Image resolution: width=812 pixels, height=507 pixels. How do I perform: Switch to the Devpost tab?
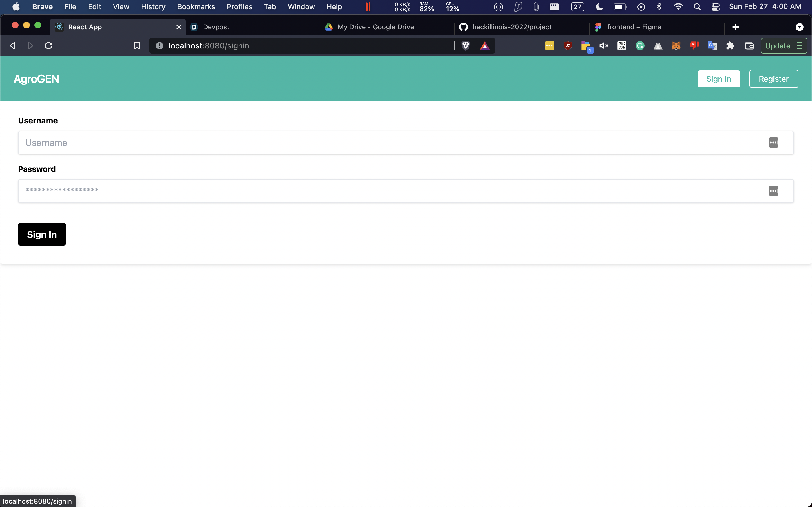tap(216, 27)
